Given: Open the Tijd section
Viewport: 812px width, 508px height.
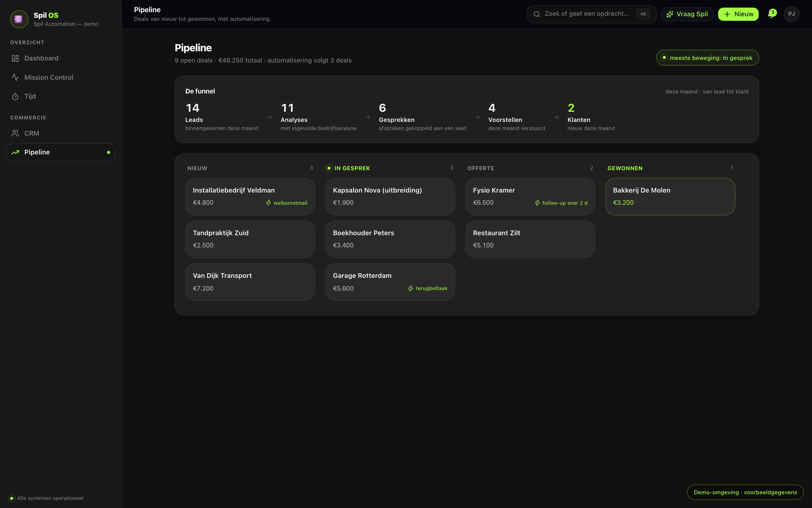Looking at the screenshot, I should [61, 97].
